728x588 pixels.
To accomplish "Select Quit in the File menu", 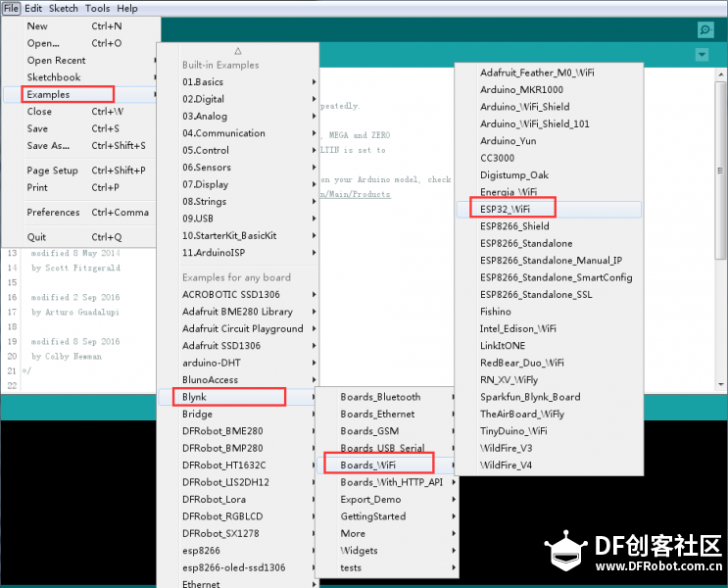I will click(79, 237).
